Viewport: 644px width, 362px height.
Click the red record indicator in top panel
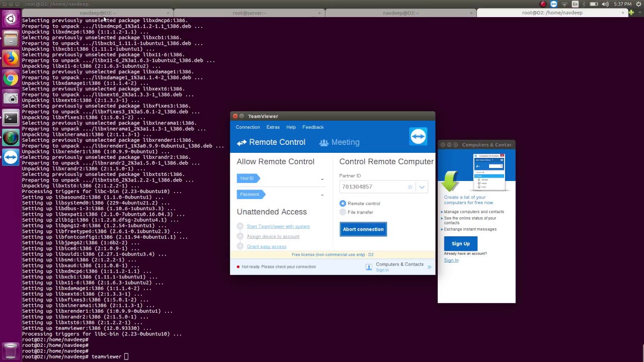(543, 4)
